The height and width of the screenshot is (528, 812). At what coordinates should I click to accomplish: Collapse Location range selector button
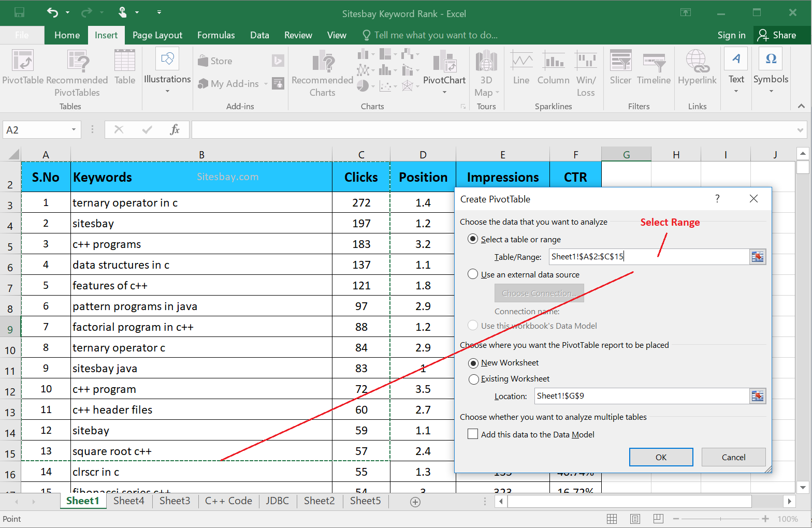[758, 396]
